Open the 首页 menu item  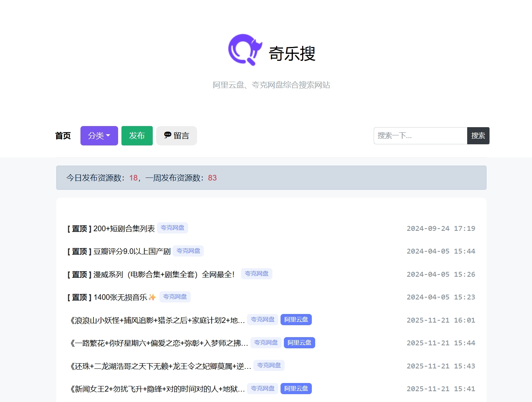point(63,136)
